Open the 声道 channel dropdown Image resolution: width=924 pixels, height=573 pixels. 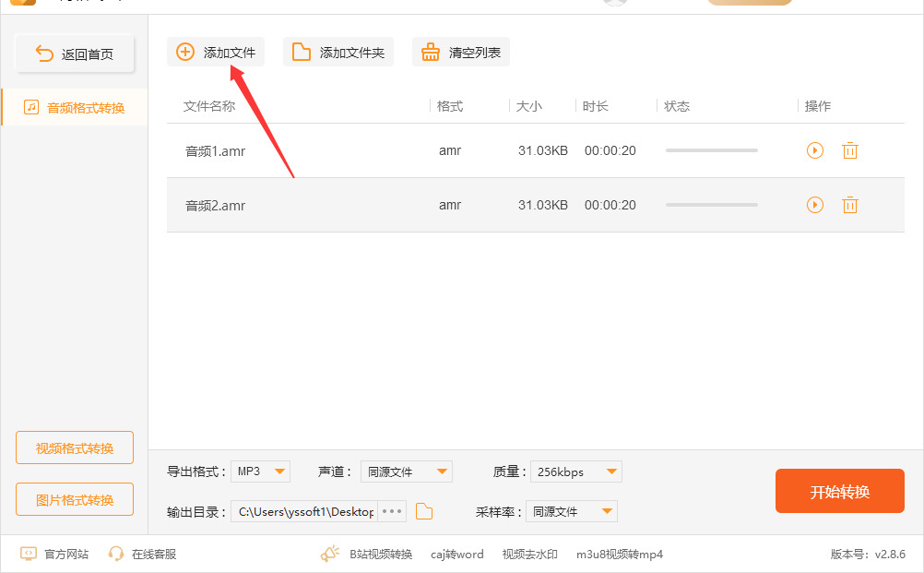(407, 472)
